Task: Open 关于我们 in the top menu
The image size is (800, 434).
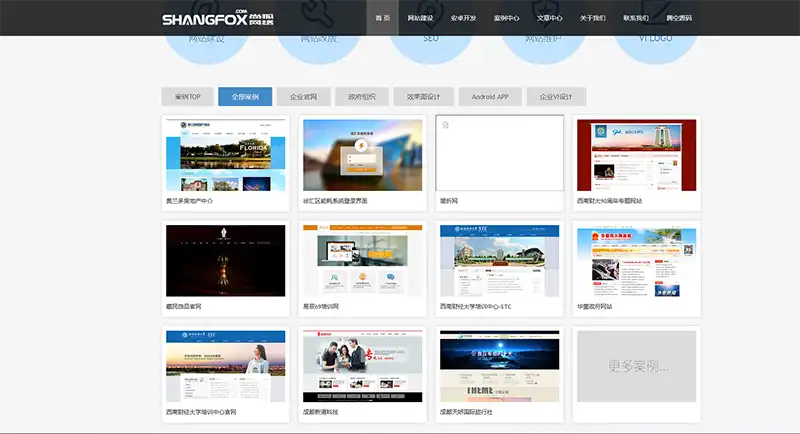Action: (593, 18)
